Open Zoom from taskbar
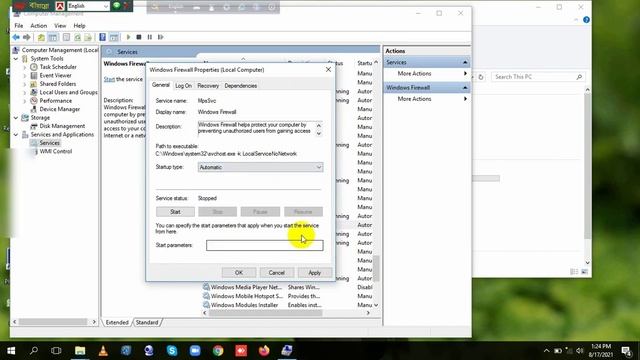This screenshot has height=360, width=640. [x=195, y=351]
